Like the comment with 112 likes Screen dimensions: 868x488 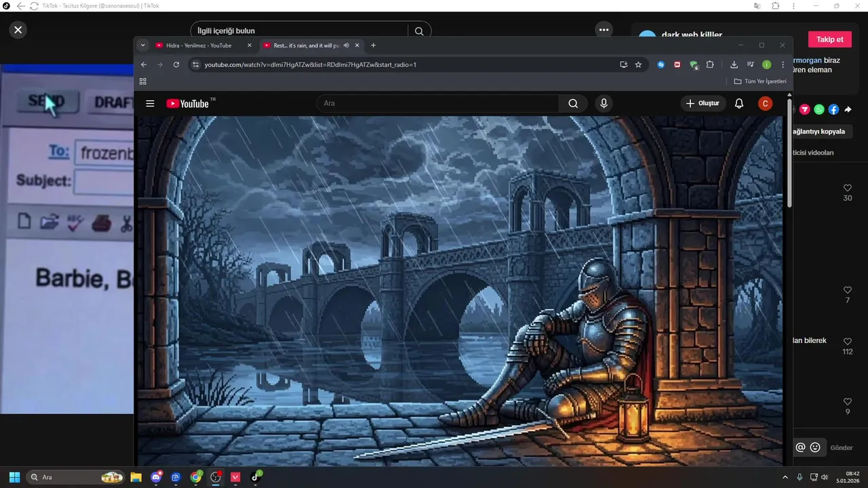[848, 342]
